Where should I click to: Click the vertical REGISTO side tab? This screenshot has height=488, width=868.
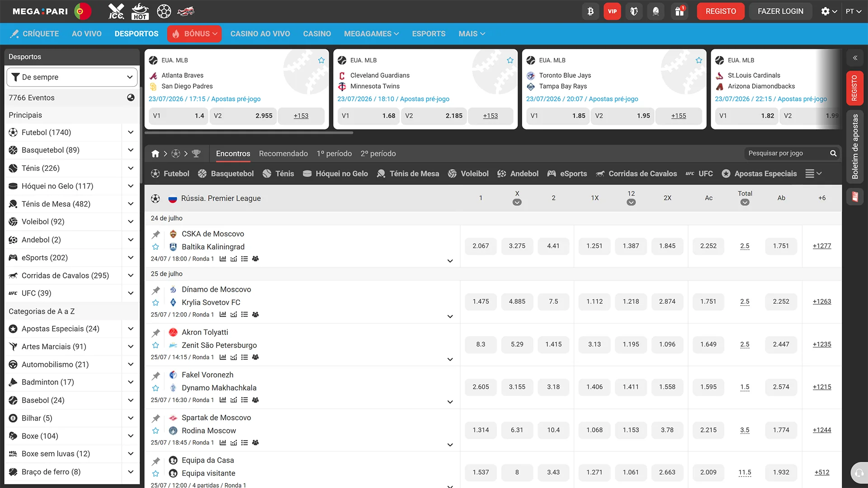[855, 88]
